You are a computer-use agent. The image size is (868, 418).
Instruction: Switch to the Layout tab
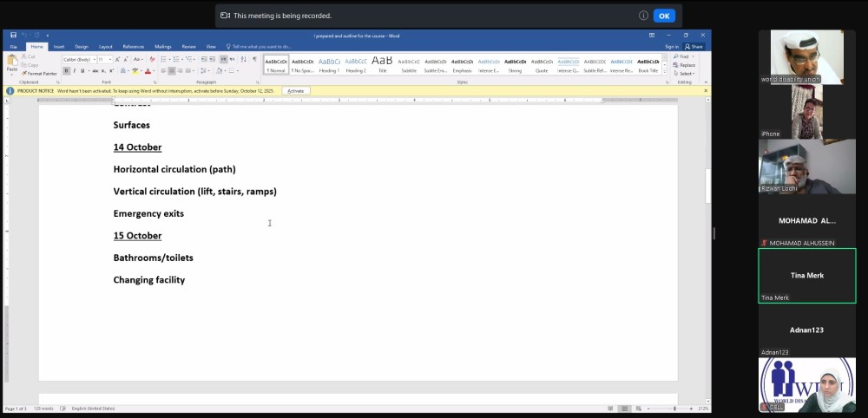pos(106,47)
